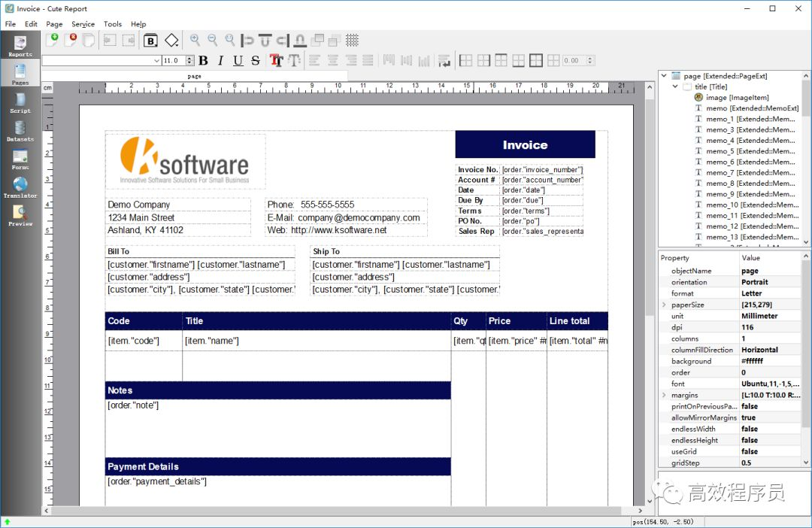Expand the paperSize property row
Viewport: 812px width, 528px height.
(663, 305)
